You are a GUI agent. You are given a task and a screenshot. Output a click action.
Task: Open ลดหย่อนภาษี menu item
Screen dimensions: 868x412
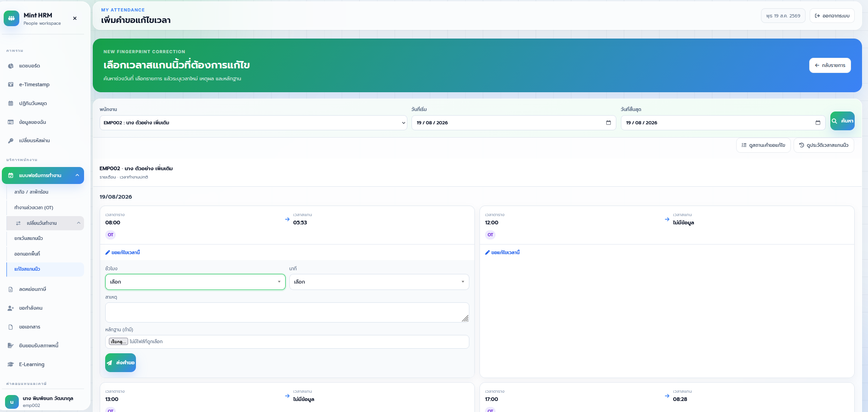(x=43, y=289)
